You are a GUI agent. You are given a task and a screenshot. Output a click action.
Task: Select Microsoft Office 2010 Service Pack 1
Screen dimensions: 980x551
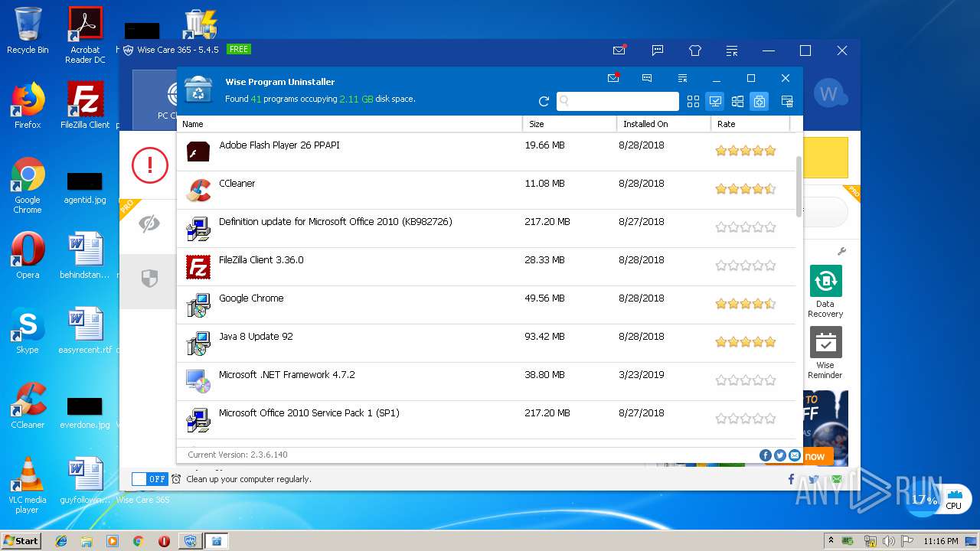pyautogui.click(x=486, y=419)
